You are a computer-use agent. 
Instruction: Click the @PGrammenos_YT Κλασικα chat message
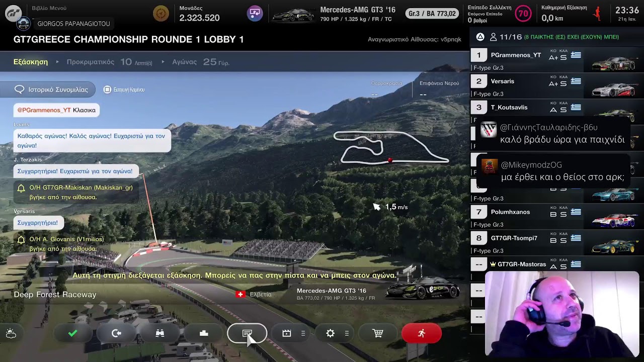coord(56,110)
